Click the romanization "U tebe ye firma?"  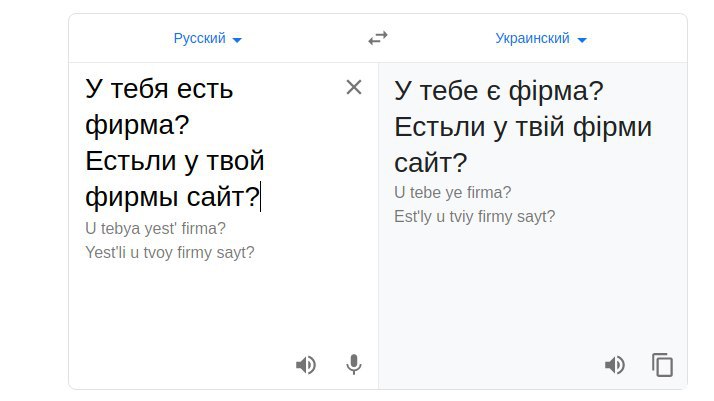click(x=453, y=192)
